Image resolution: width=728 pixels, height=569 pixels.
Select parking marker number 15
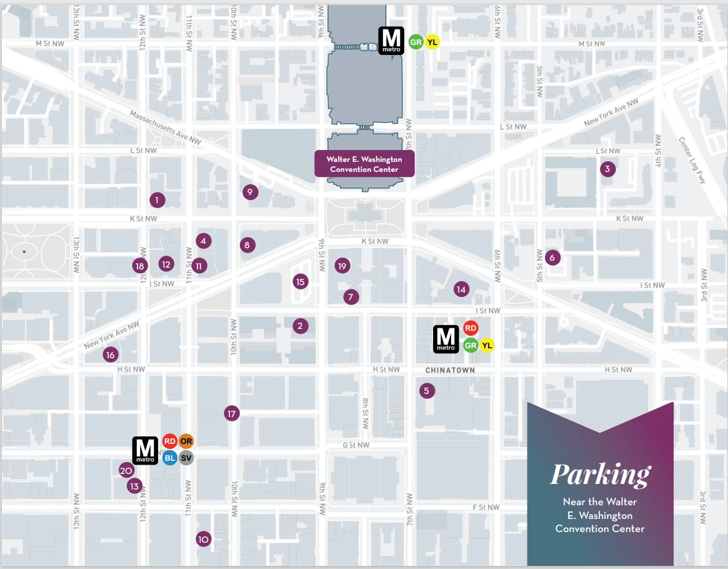301,281
